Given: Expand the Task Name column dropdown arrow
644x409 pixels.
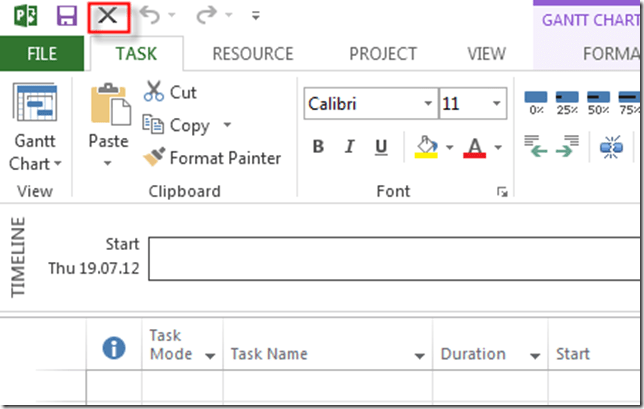Looking at the screenshot, I should pos(420,355).
